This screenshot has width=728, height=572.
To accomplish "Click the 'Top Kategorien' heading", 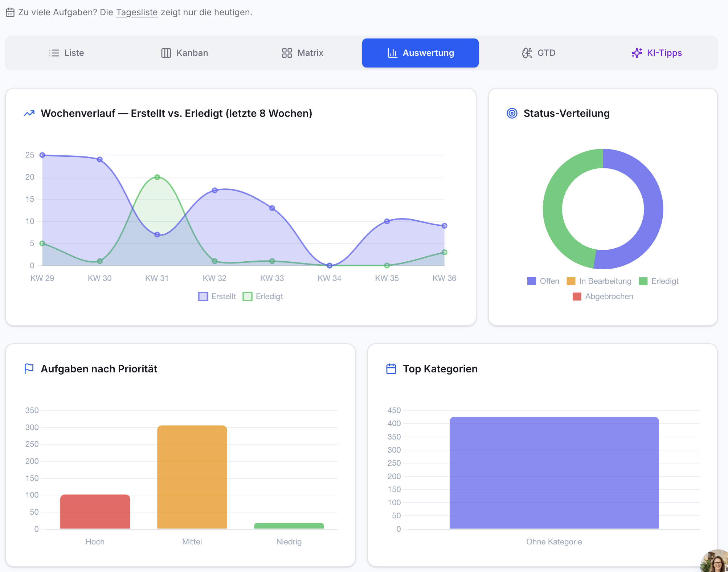I will pyautogui.click(x=440, y=369).
